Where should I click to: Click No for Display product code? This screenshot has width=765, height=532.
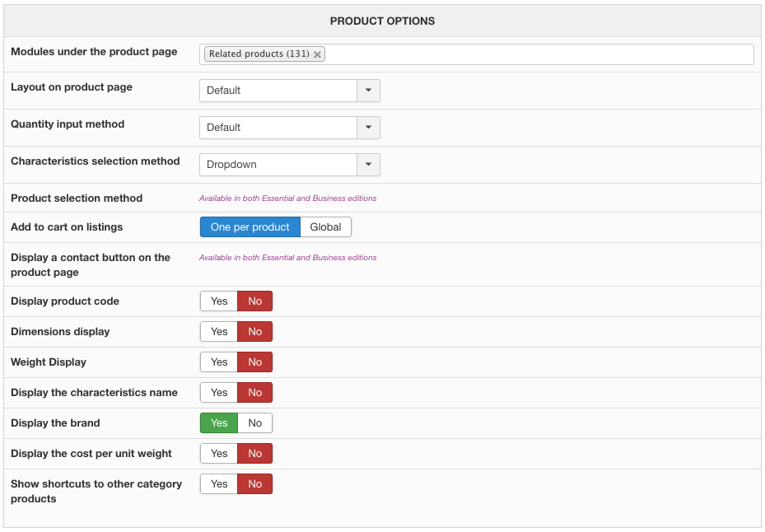(255, 301)
